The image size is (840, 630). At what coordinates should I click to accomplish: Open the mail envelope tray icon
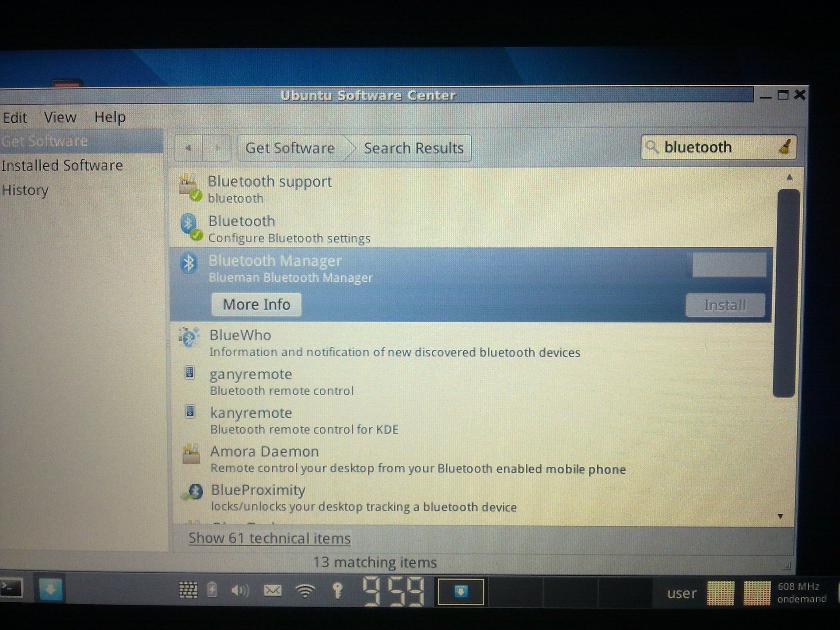[x=272, y=591]
